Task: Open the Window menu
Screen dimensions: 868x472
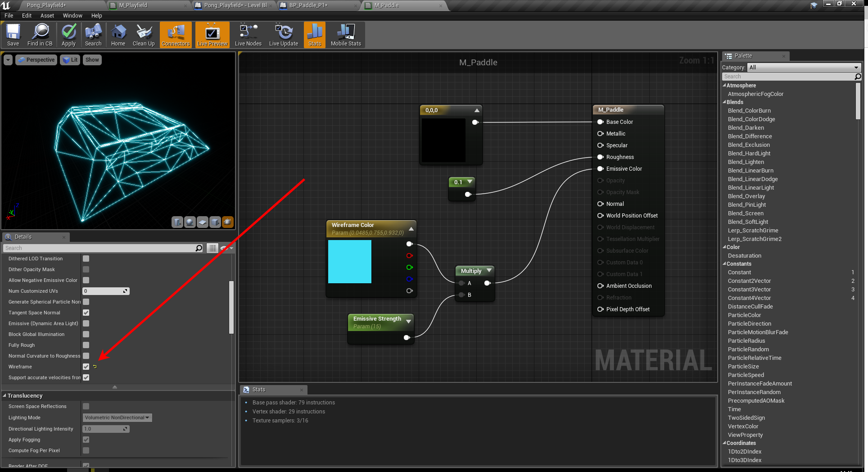Action: (72, 15)
